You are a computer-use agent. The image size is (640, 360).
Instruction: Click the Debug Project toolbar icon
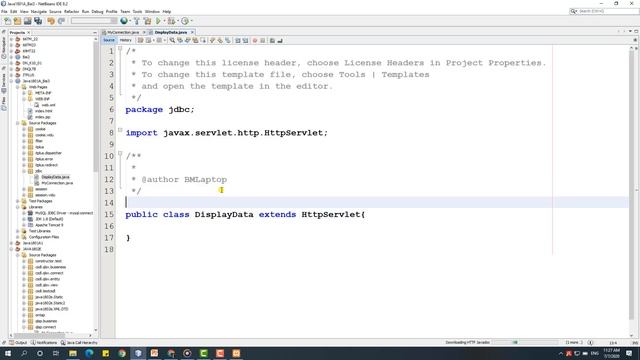(171, 21)
